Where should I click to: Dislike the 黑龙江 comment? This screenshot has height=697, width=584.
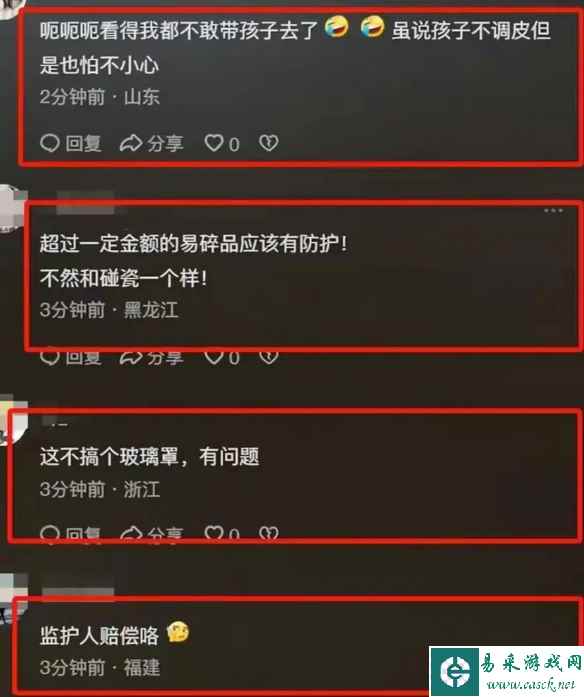click(x=268, y=357)
